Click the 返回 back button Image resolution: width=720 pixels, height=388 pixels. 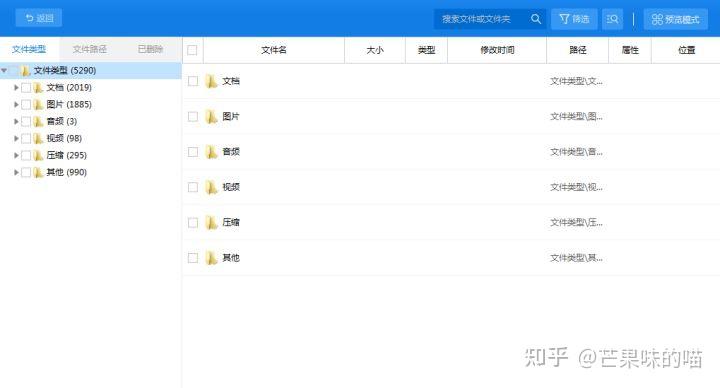39,18
